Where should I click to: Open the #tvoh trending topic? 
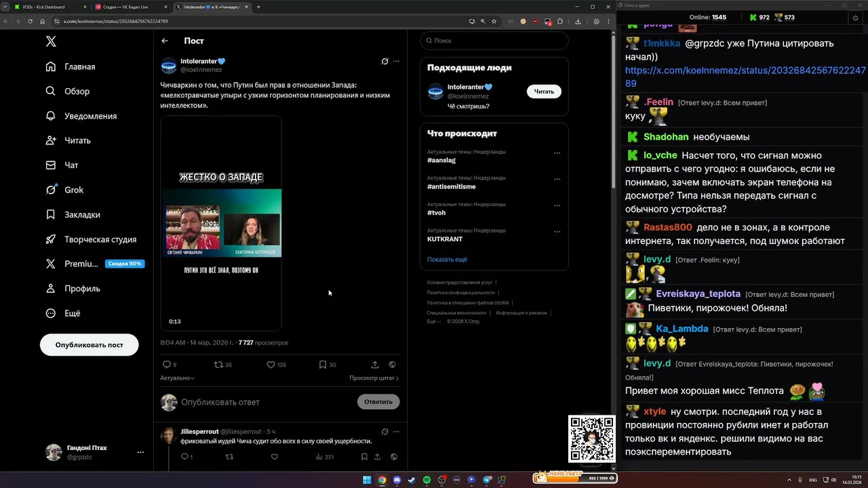tap(436, 213)
